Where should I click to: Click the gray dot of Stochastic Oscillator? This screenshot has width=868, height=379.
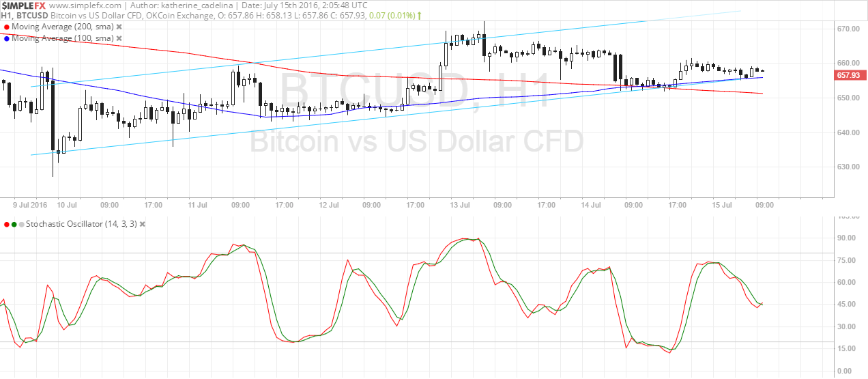(x=21, y=224)
